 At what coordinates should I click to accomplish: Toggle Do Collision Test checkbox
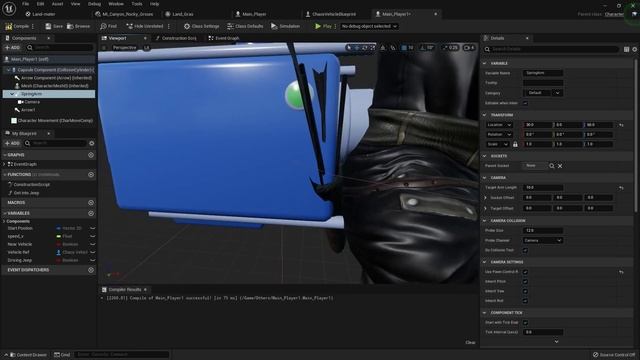point(525,250)
